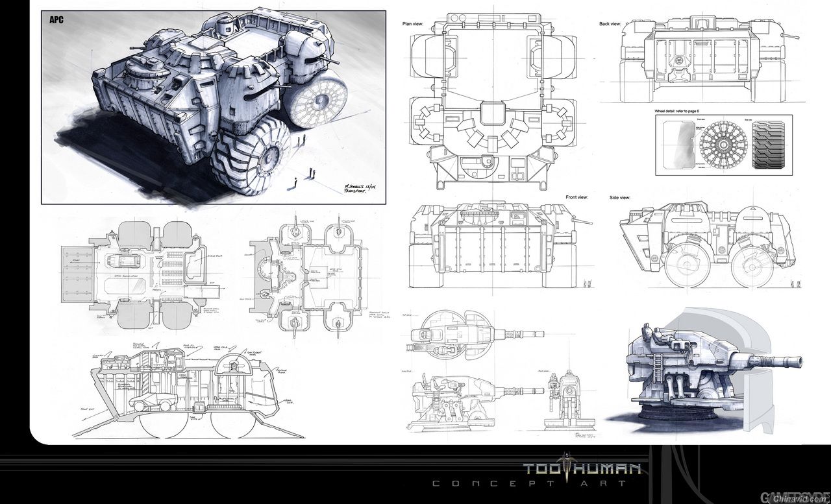The width and height of the screenshot is (831, 504).
Task: Select the 'APC' title label
Action: pos(56,19)
